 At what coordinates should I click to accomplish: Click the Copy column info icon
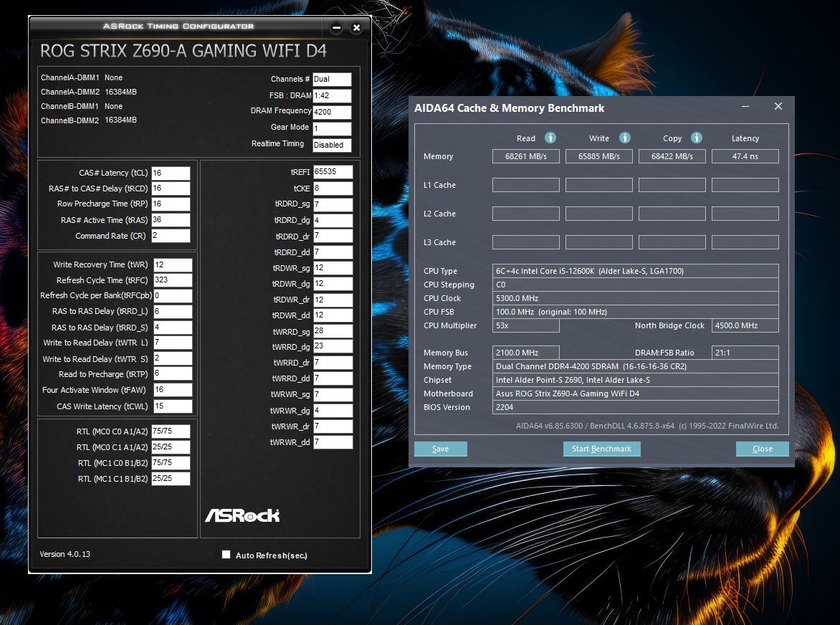[x=697, y=138]
